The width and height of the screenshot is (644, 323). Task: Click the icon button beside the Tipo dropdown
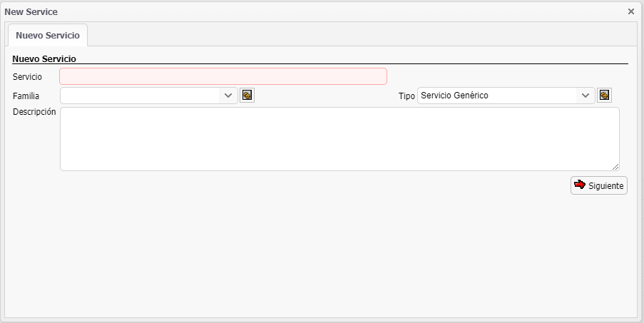pos(604,96)
